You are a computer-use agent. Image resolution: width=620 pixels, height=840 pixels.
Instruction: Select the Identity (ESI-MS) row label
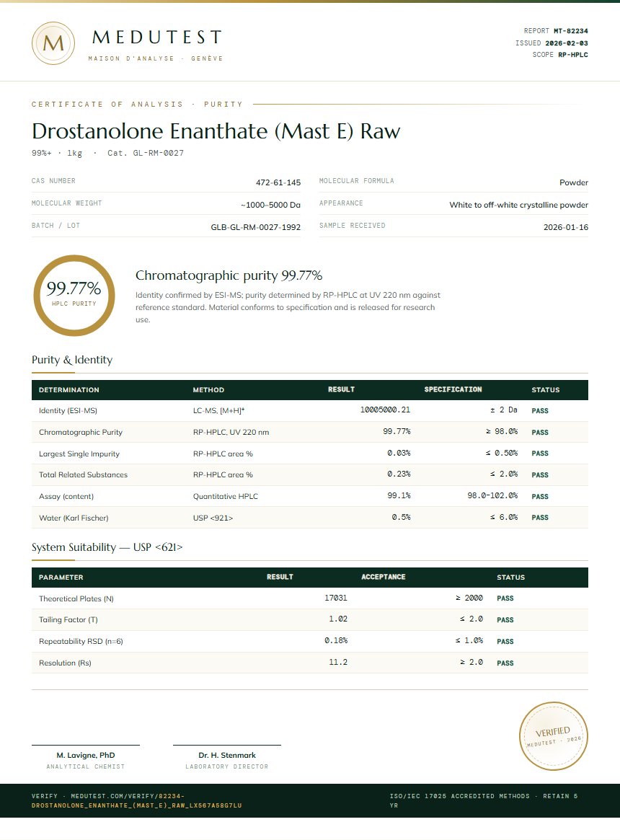(68, 411)
